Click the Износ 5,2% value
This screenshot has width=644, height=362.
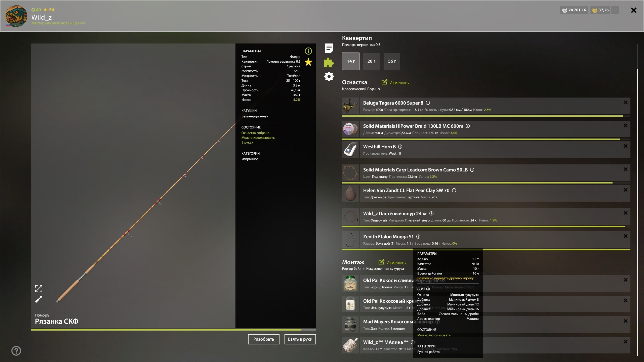point(297,100)
